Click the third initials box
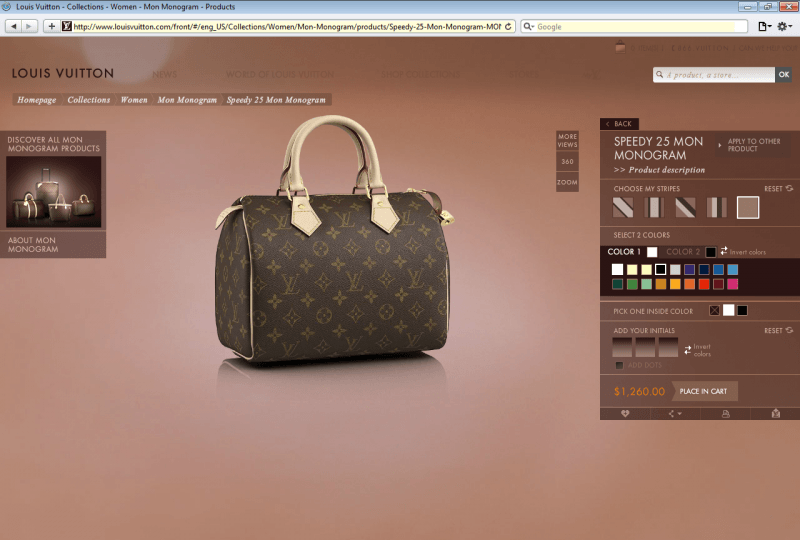 (x=668, y=347)
